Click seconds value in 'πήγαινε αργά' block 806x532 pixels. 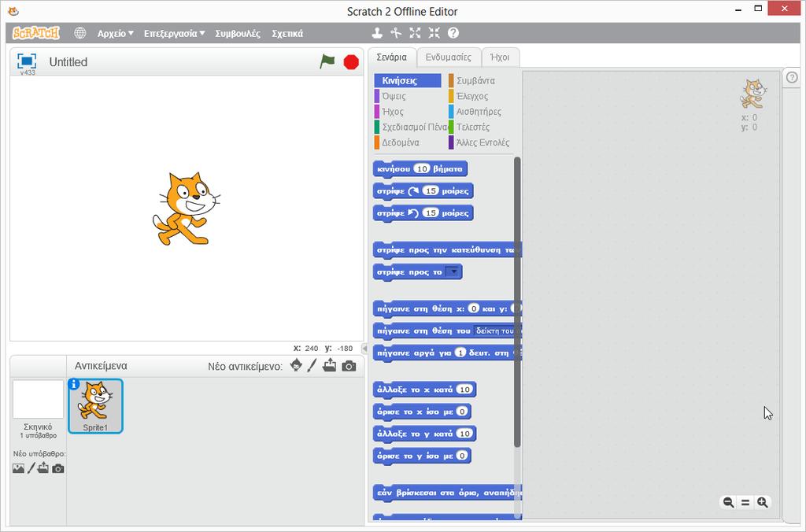tap(460, 353)
